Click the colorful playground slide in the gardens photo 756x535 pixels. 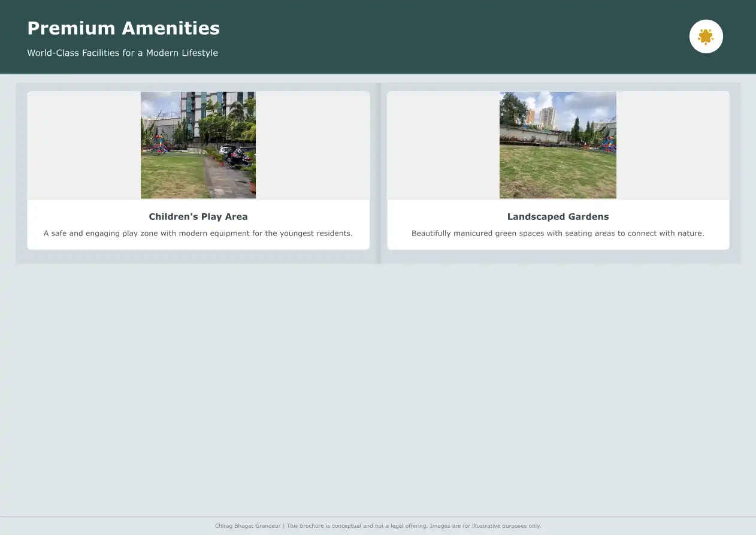609,144
